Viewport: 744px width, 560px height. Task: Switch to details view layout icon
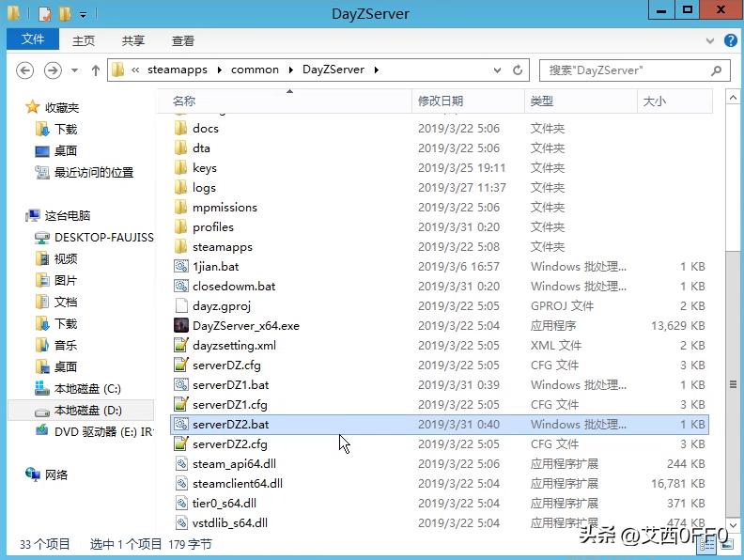[706, 544]
